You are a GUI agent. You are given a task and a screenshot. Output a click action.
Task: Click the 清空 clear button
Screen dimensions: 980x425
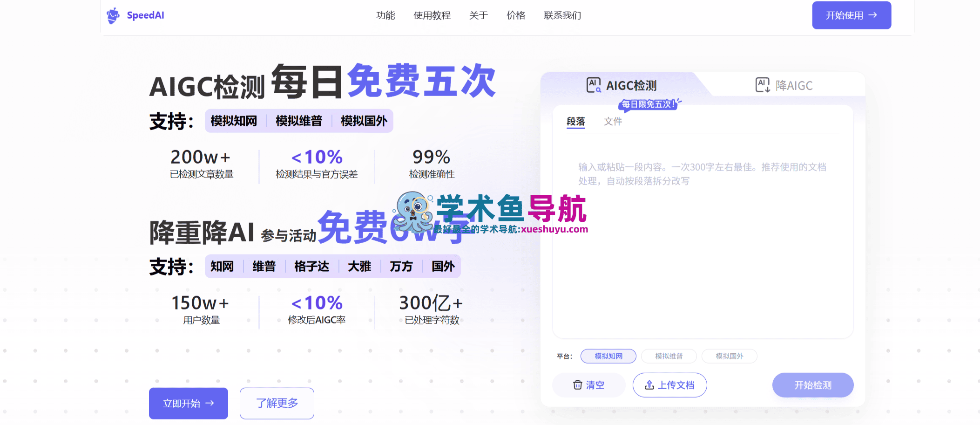point(589,385)
